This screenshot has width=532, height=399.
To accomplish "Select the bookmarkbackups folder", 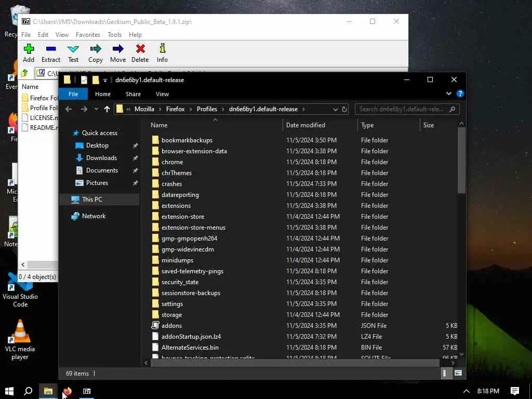I will pos(187,140).
